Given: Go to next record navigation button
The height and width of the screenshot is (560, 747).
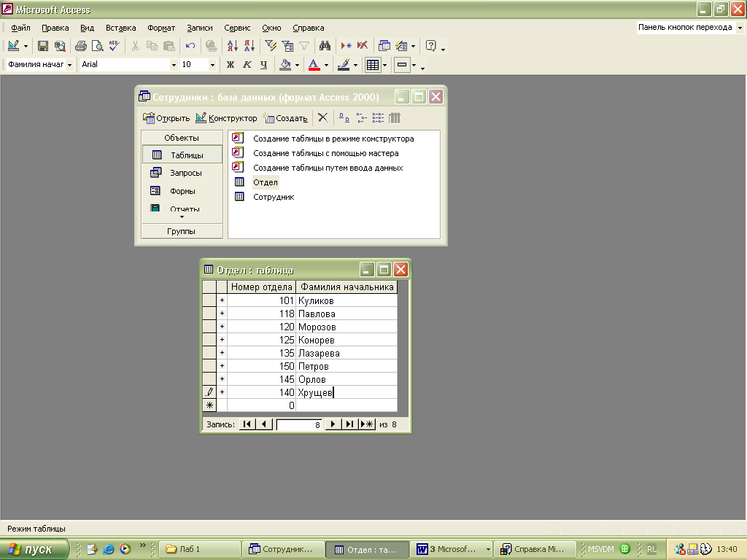Looking at the screenshot, I should (333, 424).
